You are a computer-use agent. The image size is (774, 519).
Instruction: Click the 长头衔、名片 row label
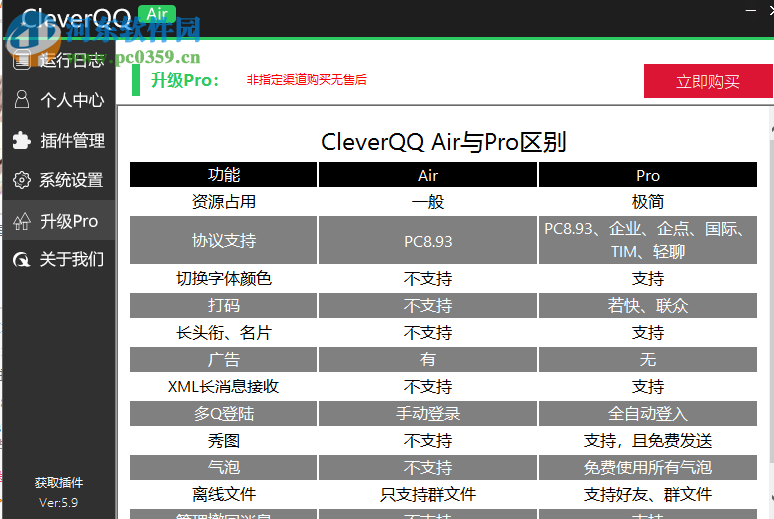pyautogui.click(x=224, y=332)
